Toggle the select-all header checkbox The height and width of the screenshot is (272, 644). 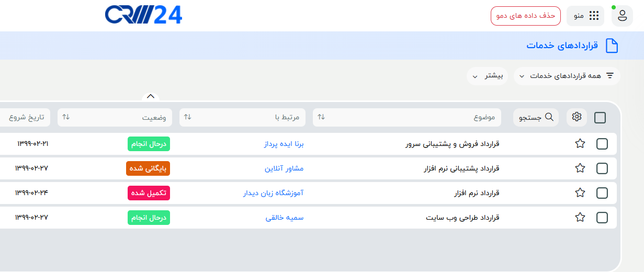[600, 118]
